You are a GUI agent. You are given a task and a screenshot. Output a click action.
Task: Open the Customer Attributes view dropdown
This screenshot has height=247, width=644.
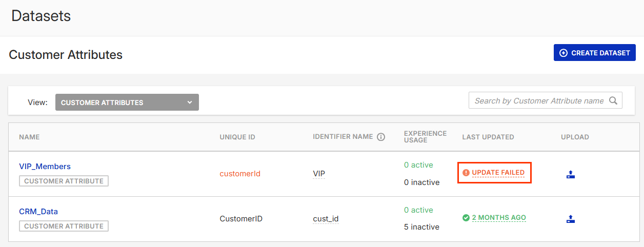[x=127, y=102]
